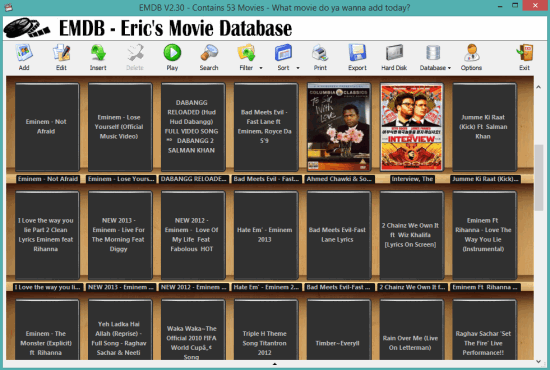This screenshot has height=370, width=550.
Task: Expand the Filter dropdown arrow
Action: coord(261,68)
